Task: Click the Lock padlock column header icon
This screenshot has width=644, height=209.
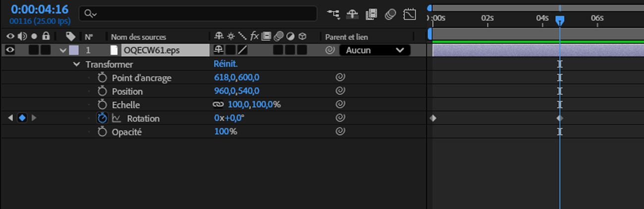Action: pos(46,36)
